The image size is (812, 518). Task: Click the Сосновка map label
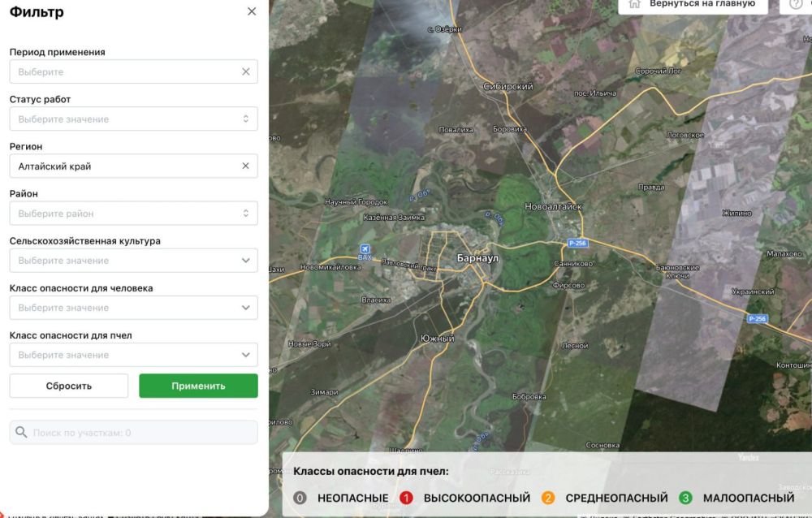(x=603, y=445)
